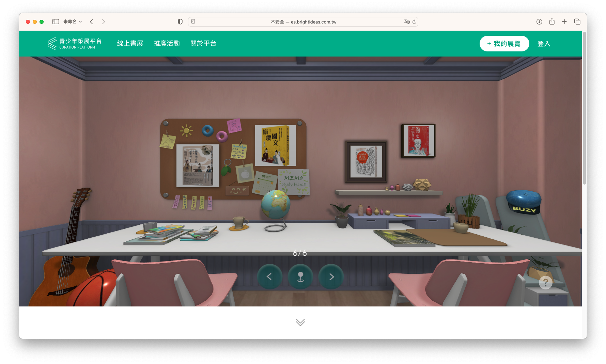Select the 崩壞國文 book on corkboard
The image size is (606, 364).
pyautogui.click(x=275, y=145)
